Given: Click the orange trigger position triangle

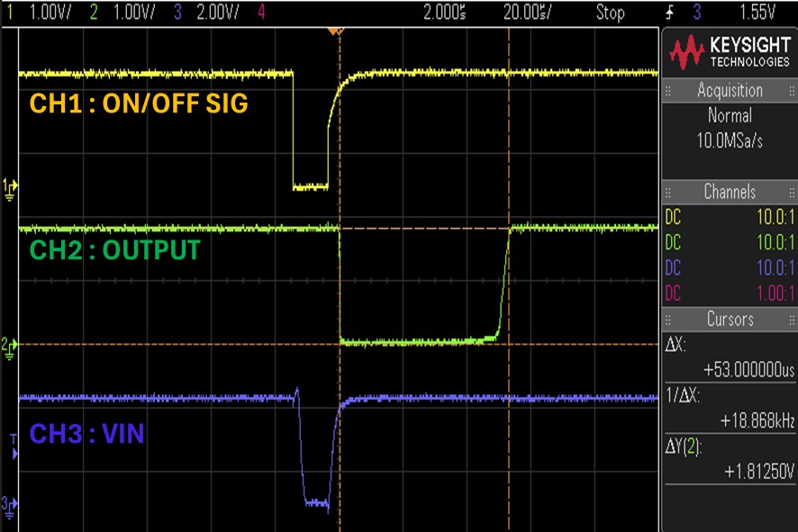Looking at the screenshot, I should 336,32.
